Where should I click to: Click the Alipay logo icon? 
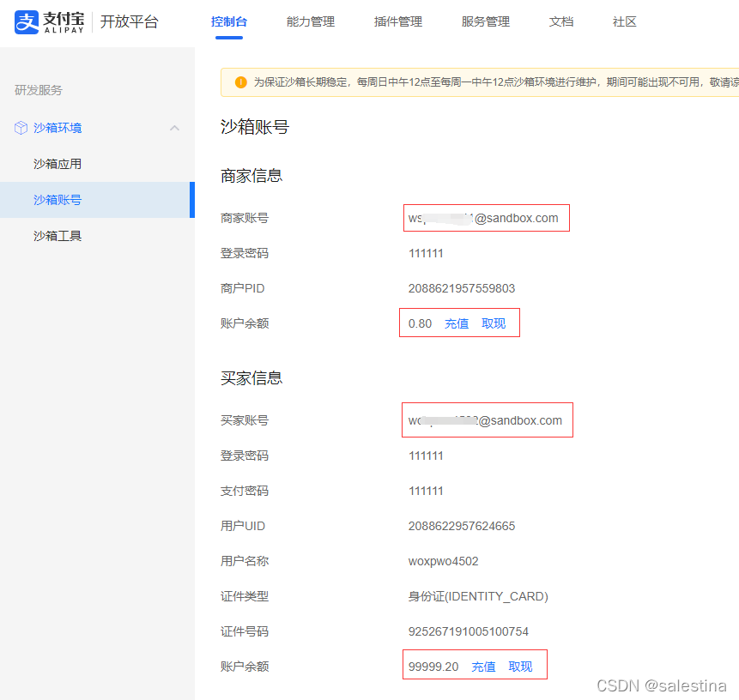tap(27, 22)
